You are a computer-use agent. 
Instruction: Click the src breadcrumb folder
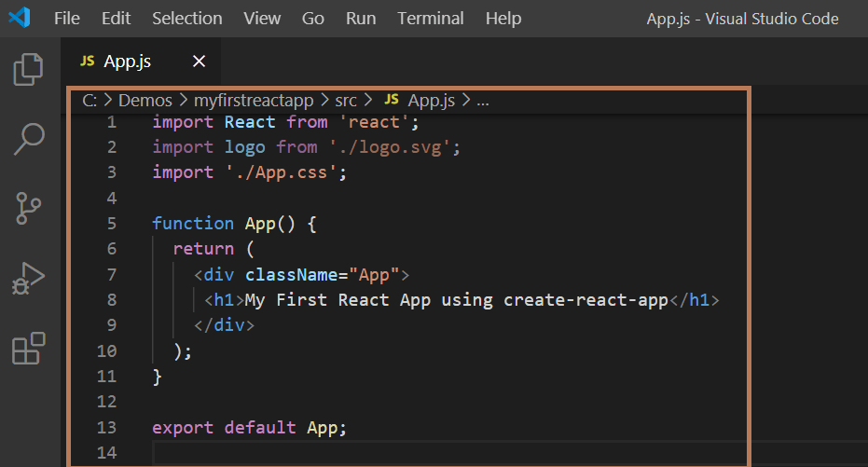click(345, 101)
